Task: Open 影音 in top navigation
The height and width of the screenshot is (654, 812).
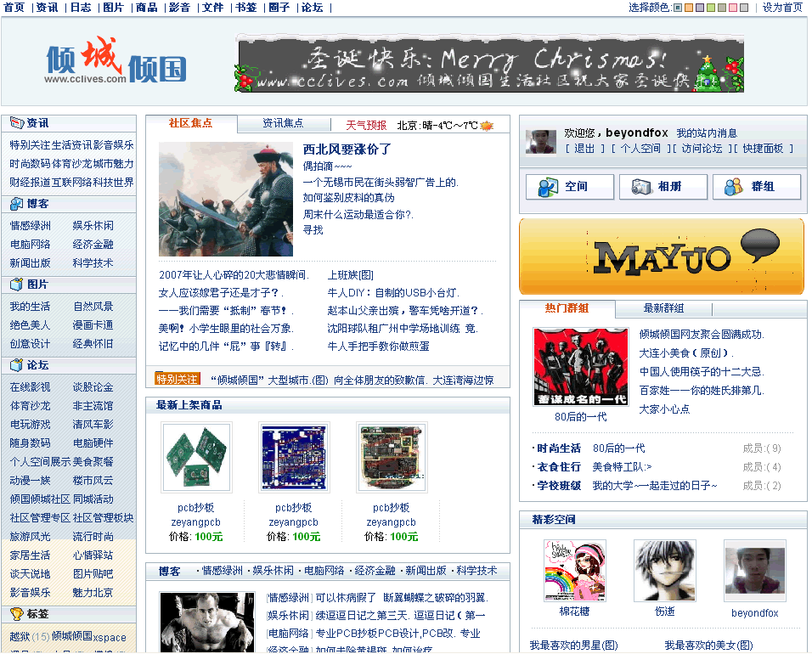Action: pyautogui.click(x=180, y=8)
